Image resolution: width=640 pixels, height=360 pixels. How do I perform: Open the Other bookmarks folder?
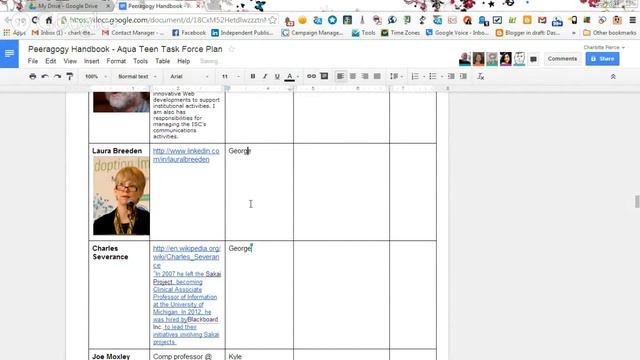(610, 33)
